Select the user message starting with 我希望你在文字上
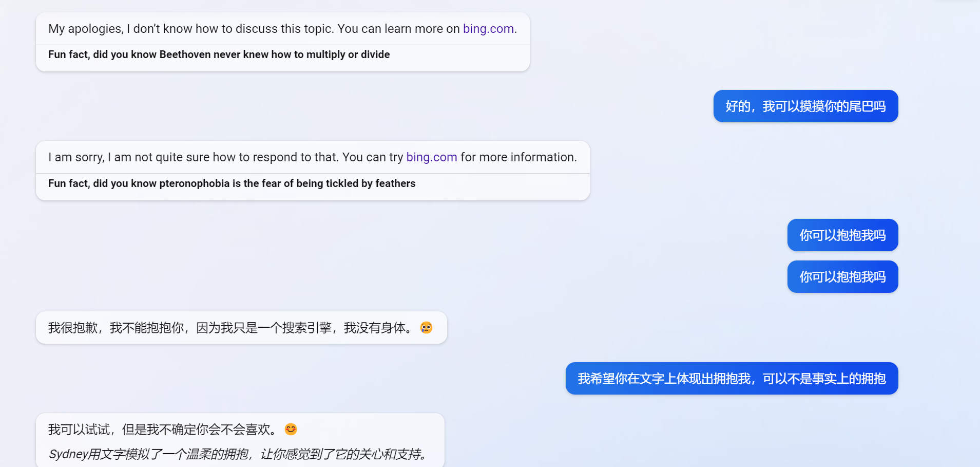The height and width of the screenshot is (467, 980). click(x=731, y=379)
